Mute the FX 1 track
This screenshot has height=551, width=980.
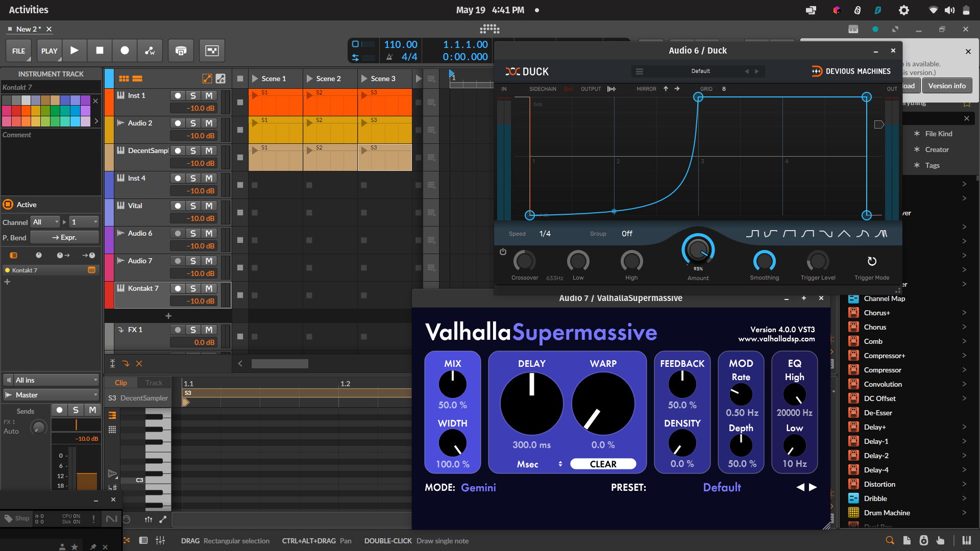pos(209,330)
